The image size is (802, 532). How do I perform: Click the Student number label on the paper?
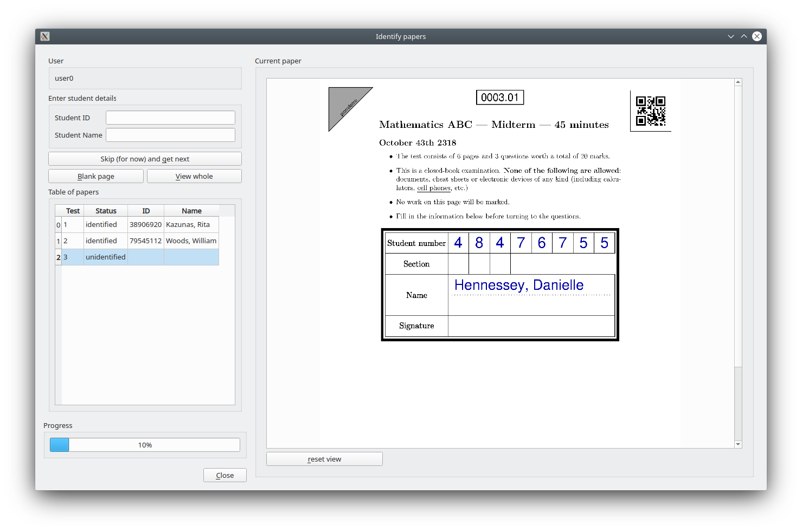[x=416, y=243]
